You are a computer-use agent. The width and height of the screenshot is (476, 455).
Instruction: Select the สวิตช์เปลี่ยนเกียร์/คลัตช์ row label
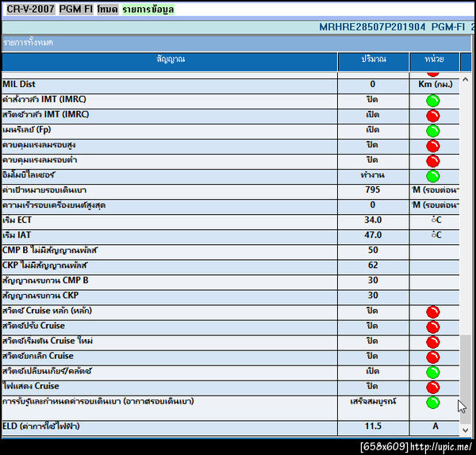[x=47, y=371]
